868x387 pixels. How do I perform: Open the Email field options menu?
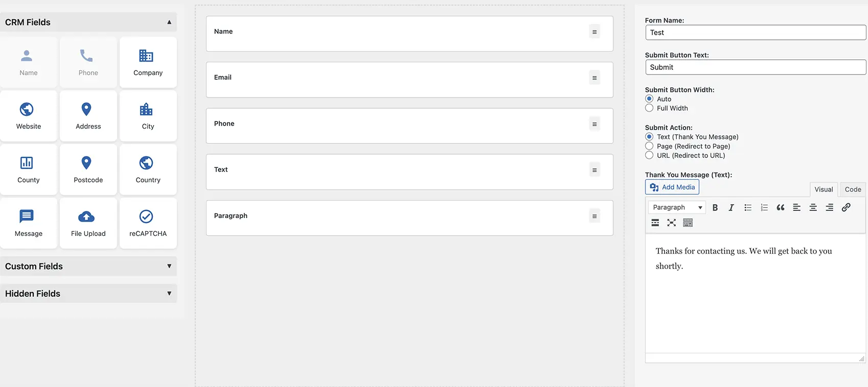595,78
